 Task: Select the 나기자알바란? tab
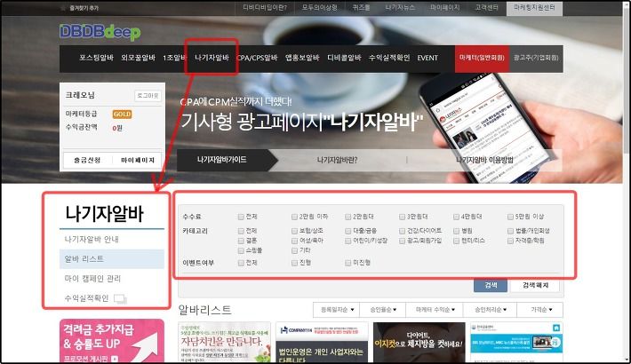click(337, 160)
